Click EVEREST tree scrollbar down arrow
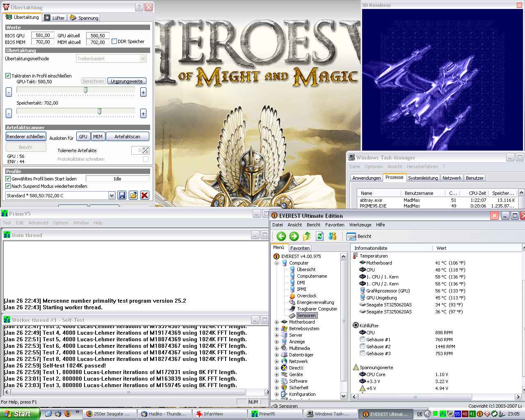 point(344,396)
